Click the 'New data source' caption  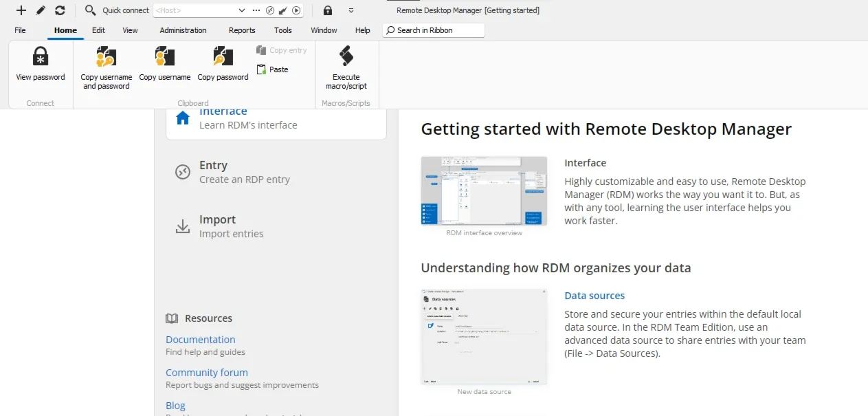coord(485,392)
